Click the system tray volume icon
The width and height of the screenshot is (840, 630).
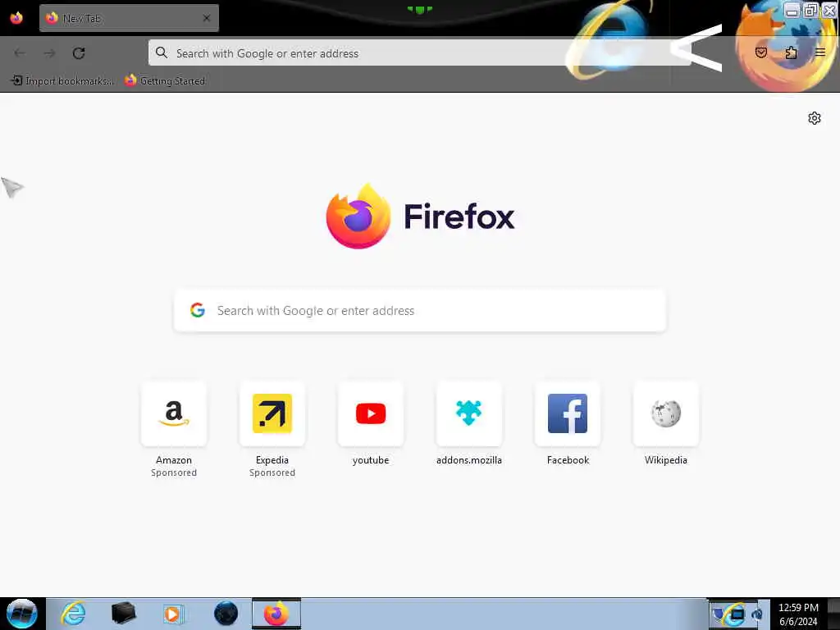pos(757,614)
